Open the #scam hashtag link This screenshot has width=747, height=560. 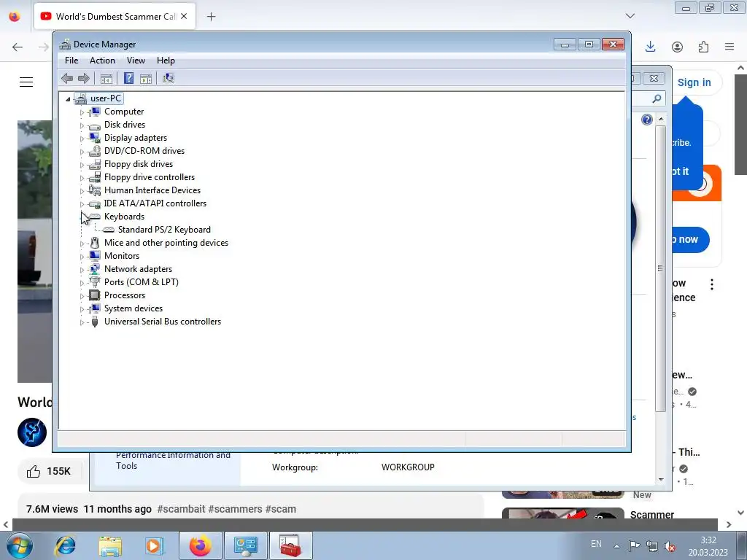[281, 509]
